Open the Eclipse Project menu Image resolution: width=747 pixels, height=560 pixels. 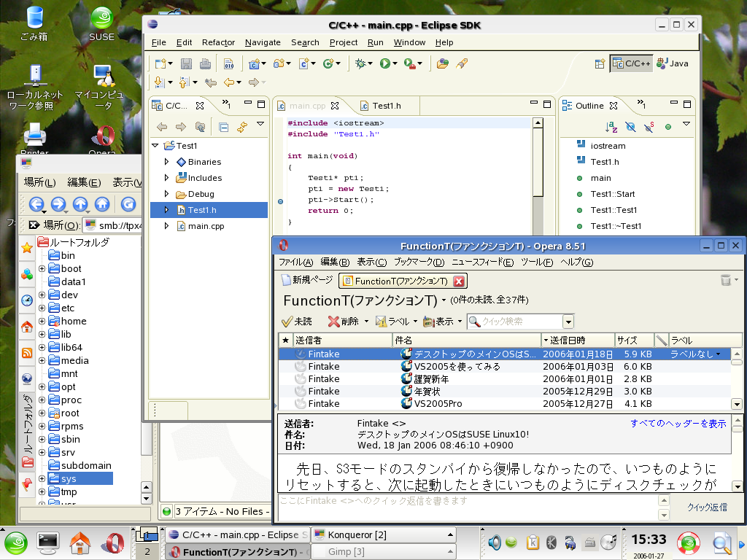point(344,42)
